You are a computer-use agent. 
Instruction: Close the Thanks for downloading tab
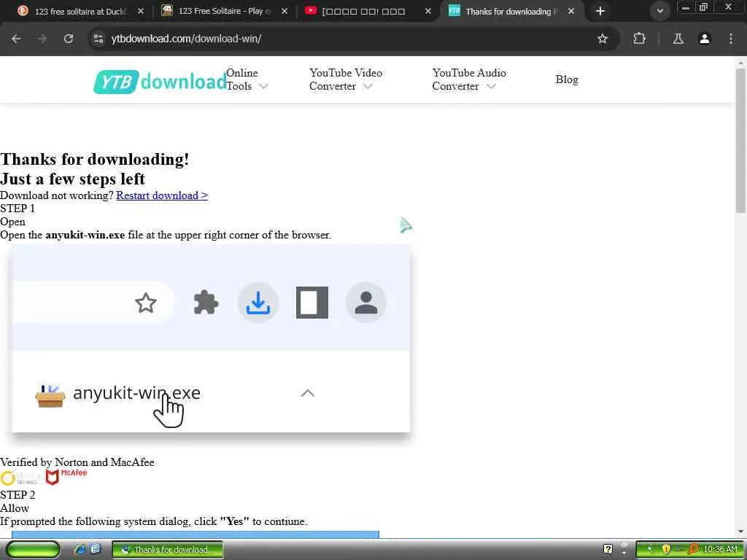coord(571,11)
